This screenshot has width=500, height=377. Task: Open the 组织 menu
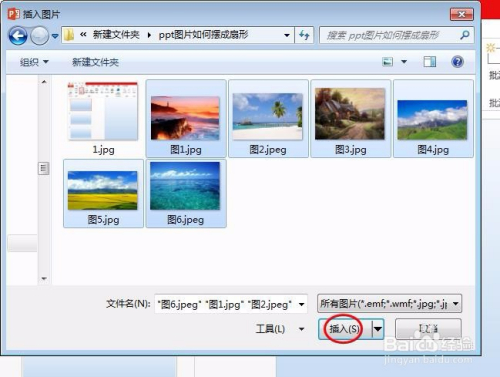pyautogui.click(x=34, y=62)
